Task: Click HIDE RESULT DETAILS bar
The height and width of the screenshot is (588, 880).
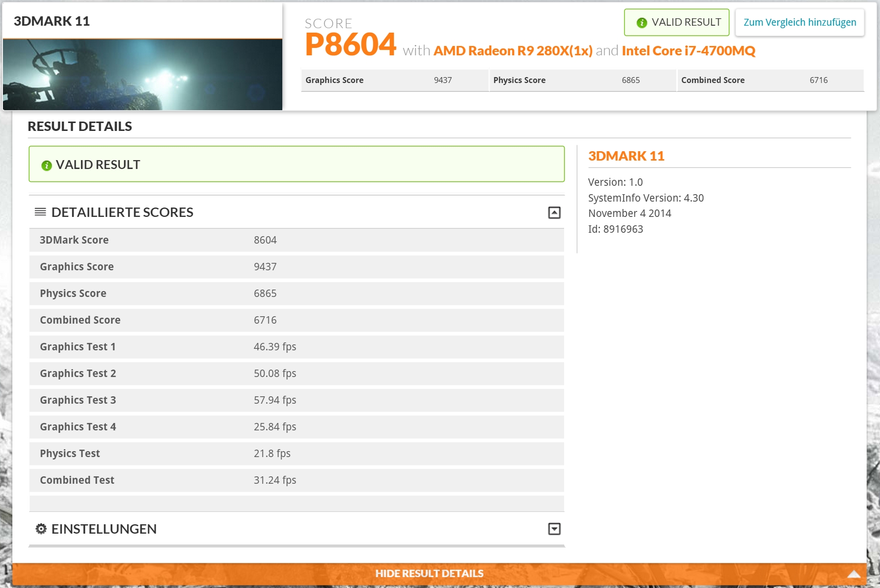Action: (440, 574)
